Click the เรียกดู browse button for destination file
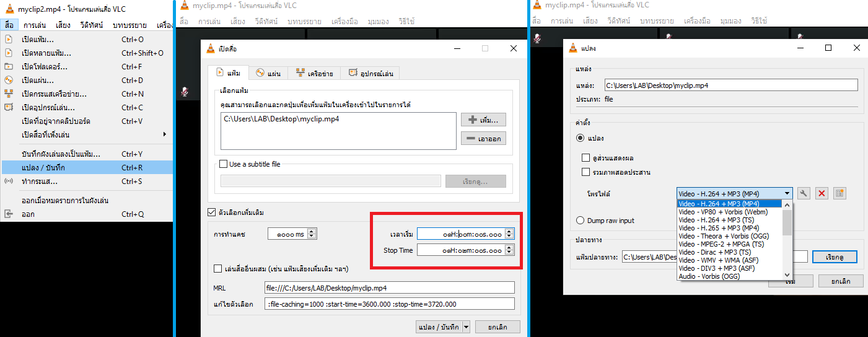 pyautogui.click(x=833, y=256)
